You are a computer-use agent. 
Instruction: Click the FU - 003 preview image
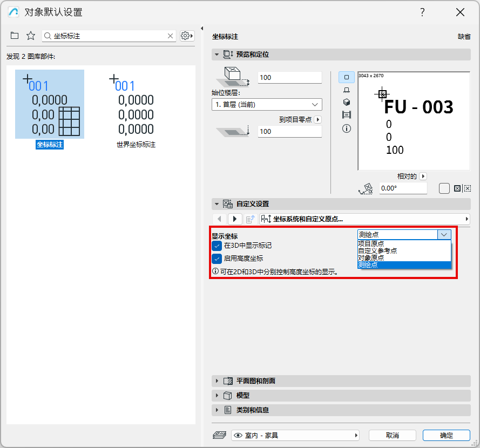414,121
